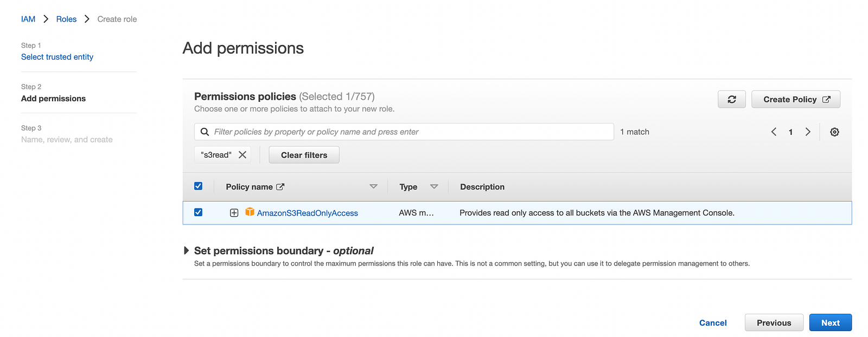Click the external link icon beside Policy name
Viewport: 868px width, 337px height.
pyautogui.click(x=280, y=187)
